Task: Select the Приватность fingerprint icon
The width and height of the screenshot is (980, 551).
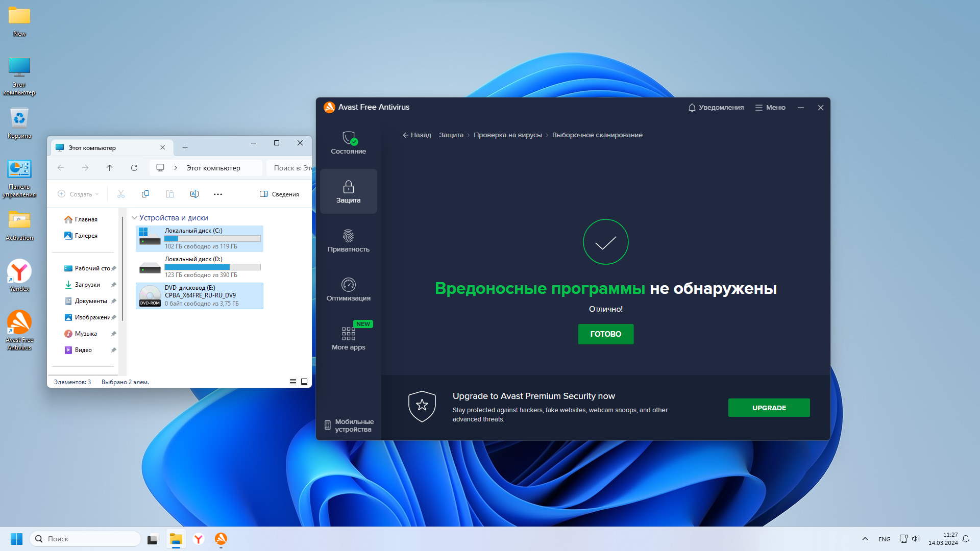Action: pyautogui.click(x=348, y=236)
